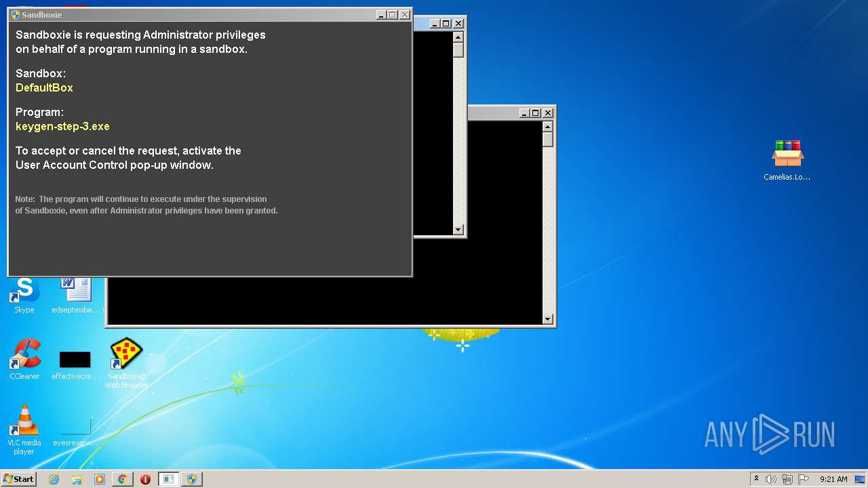The image size is (868, 488).
Task: Select the Camelias.Lo... archive icon
Action: click(x=787, y=160)
